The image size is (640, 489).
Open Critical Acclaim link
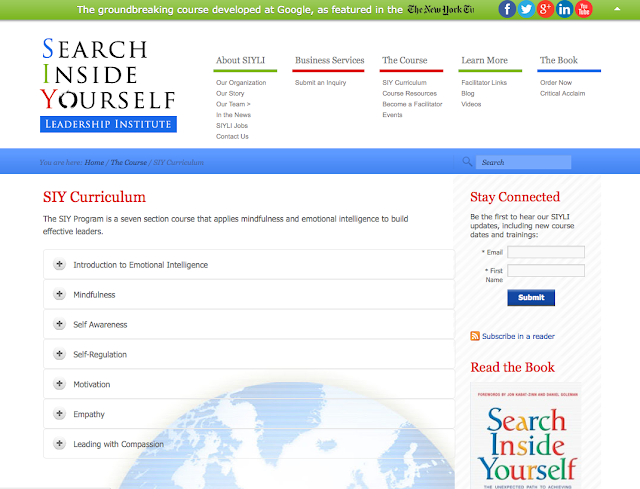tap(562, 93)
